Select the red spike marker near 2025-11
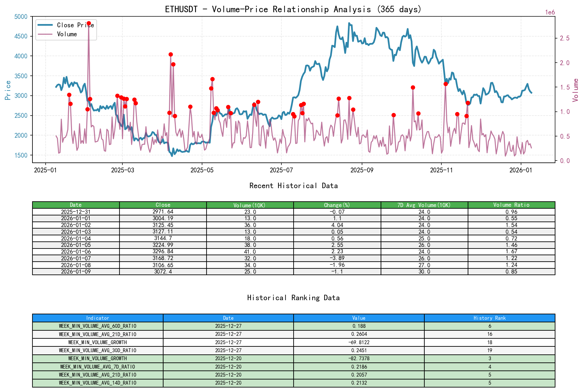Screen dimensions: 584x392 446,83
